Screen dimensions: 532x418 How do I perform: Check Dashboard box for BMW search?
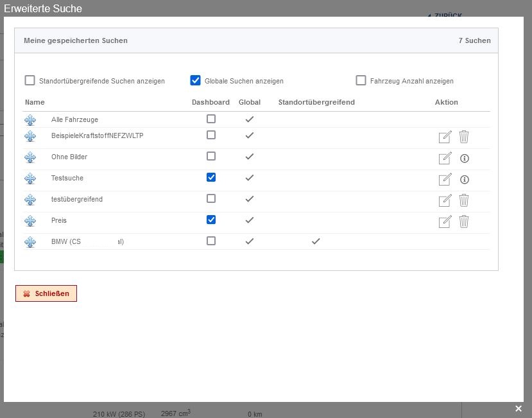click(211, 241)
